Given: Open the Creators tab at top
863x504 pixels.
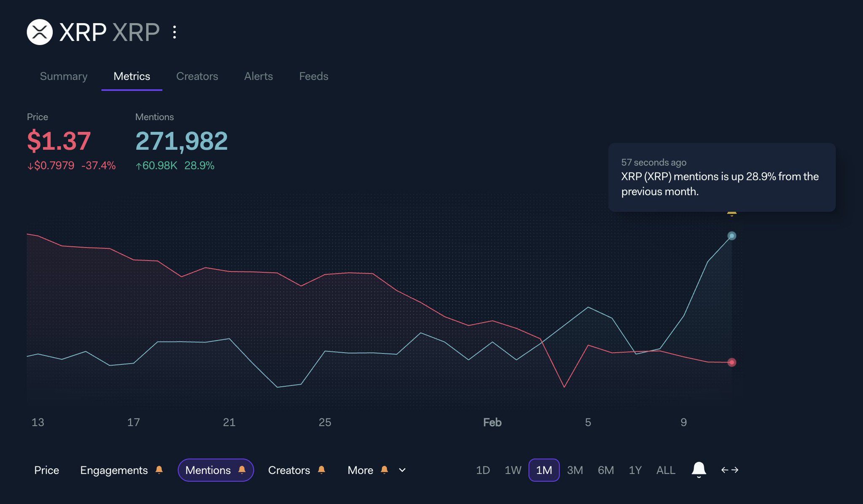Looking at the screenshot, I should click(x=197, y=76).
